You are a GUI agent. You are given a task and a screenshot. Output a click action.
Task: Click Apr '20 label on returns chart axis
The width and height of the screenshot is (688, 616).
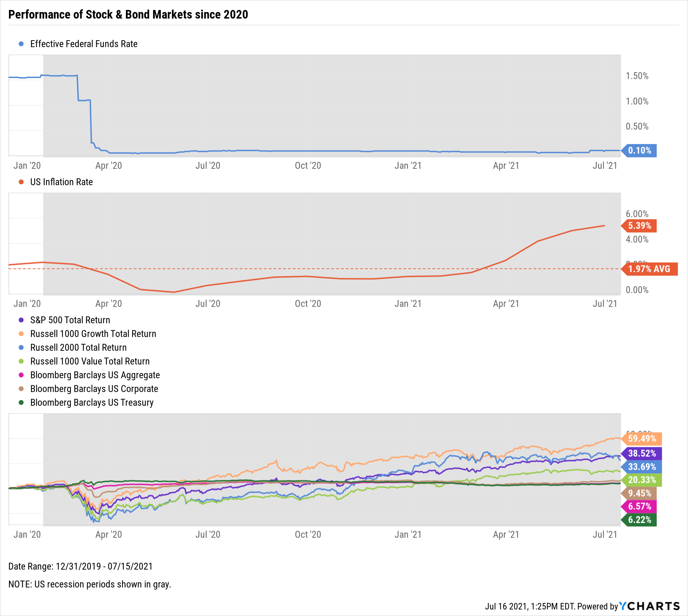[109, 535]
